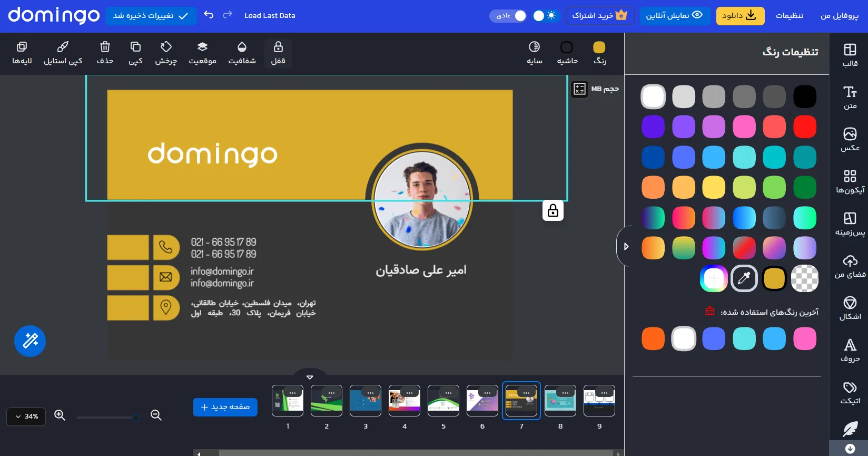Open page 1 thumbnail options menu
The height and width of the screenshot is (456, 868).
click(292, 393)
